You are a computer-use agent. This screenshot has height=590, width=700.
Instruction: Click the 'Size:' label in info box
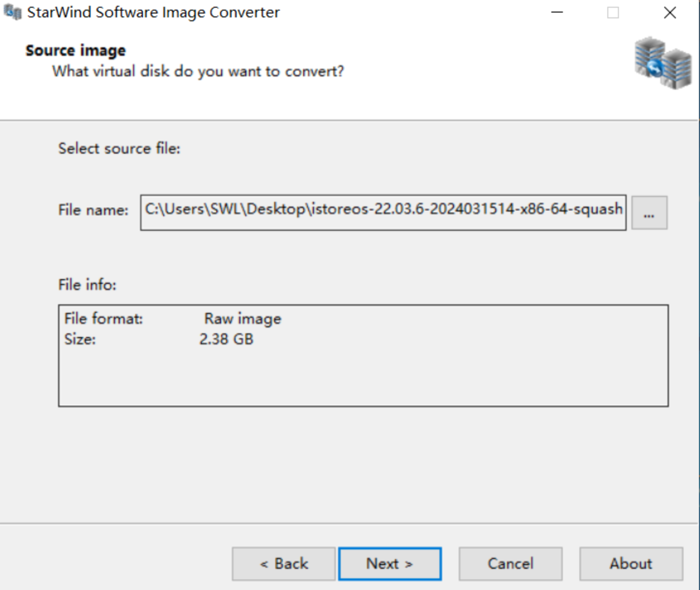tap(80, 339)
